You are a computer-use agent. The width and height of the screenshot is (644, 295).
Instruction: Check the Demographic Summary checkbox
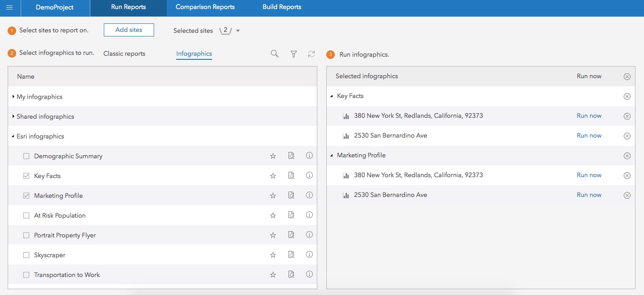pos(26,156)
